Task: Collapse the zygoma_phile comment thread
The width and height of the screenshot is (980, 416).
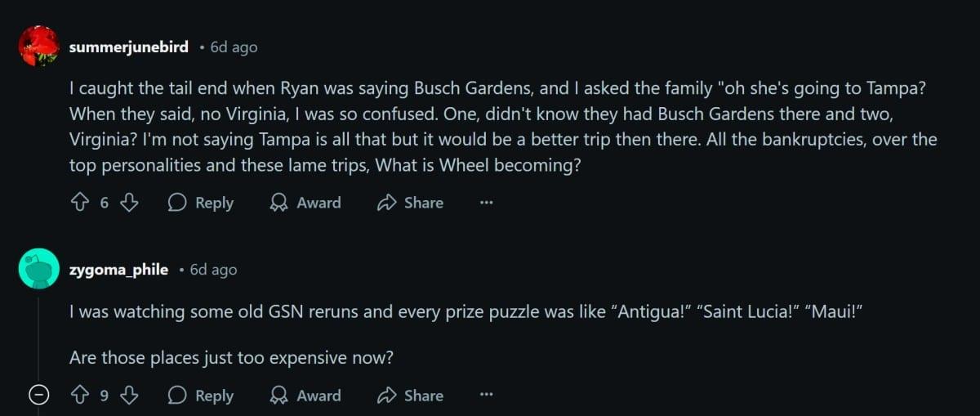Action: tap(38, 396)
